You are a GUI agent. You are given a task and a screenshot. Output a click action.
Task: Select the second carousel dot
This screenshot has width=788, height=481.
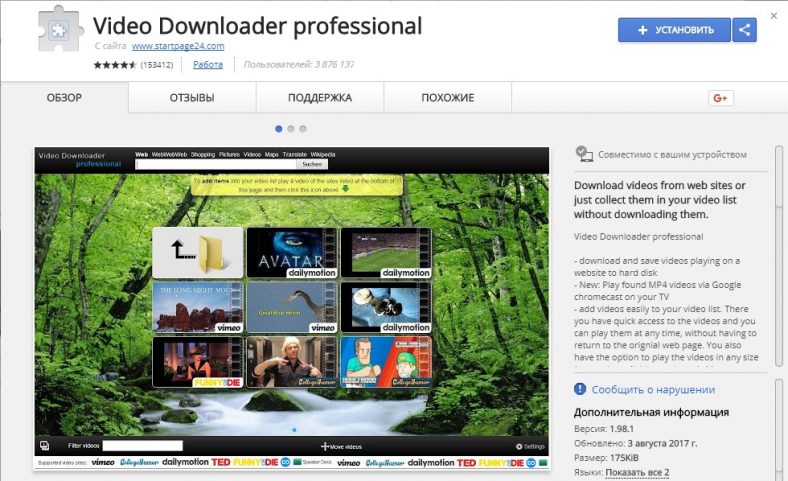tap(290, 129)
